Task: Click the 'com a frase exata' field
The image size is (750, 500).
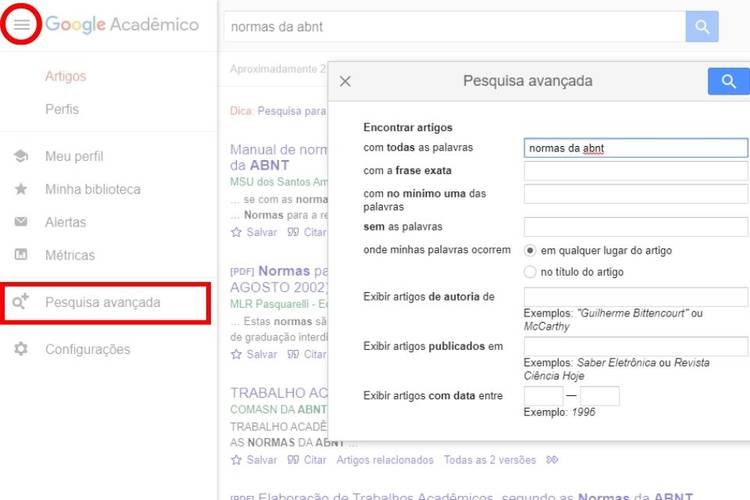Action: (x=636, y=171)
